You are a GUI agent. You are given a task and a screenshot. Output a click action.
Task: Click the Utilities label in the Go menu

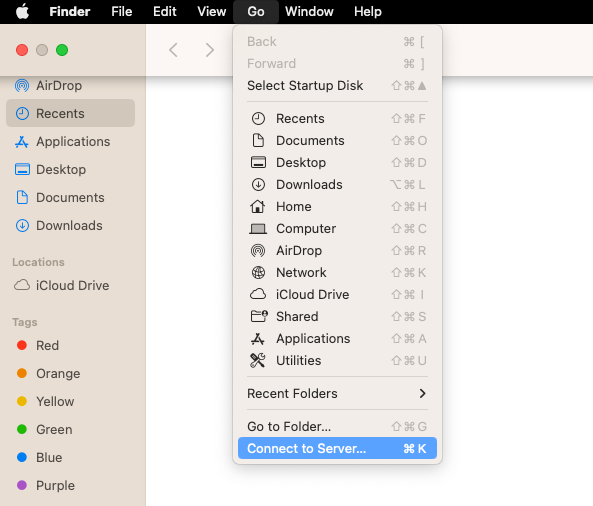pos(299,360)
